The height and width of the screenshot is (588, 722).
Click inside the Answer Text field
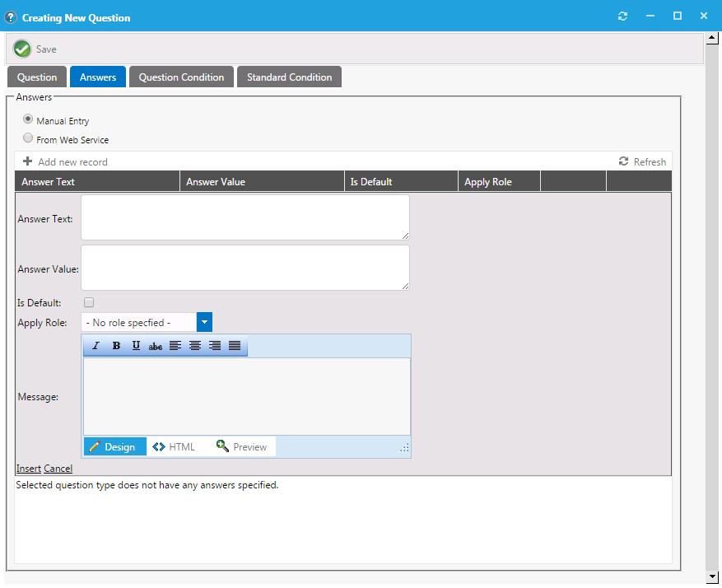pyautogui.click(x=245, y=217)
